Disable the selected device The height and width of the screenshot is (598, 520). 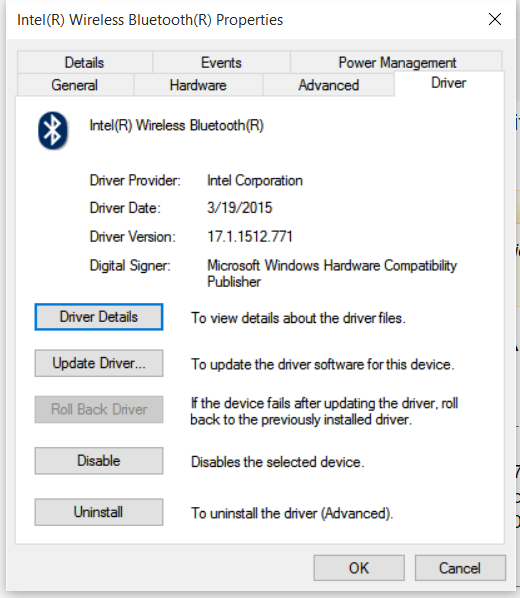tap(99, 461)
